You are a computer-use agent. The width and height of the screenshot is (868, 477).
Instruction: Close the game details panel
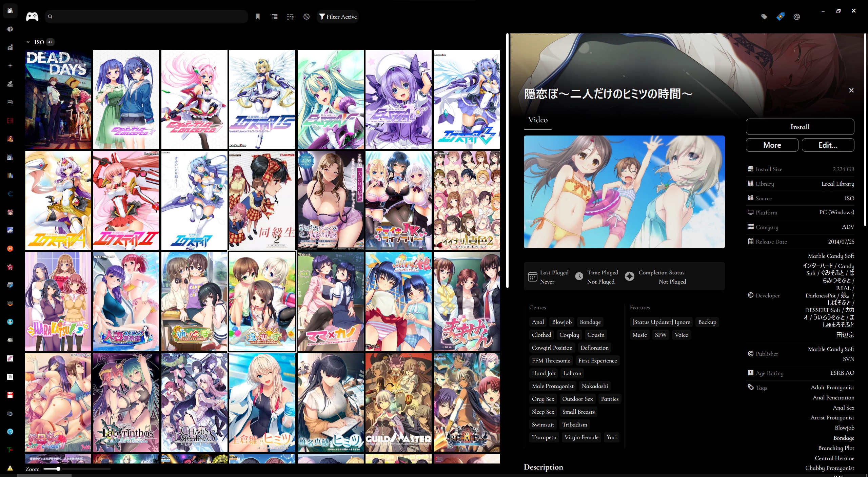click(x=851, y=90)
